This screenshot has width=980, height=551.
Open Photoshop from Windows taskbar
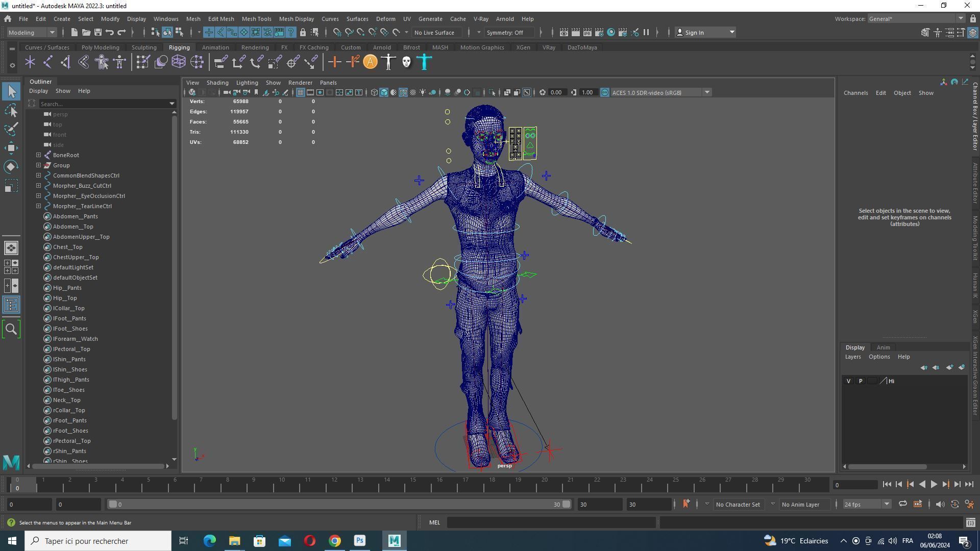coord(360,541)
